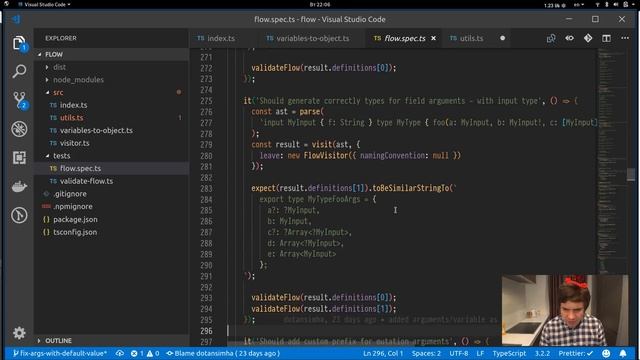
Task: Open the Source Control view
Action: (19, 100)
